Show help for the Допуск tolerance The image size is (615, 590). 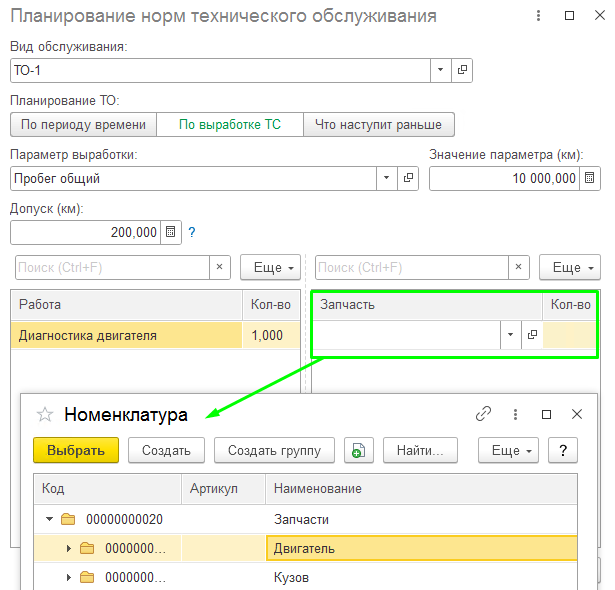click(x=191, y=232)
